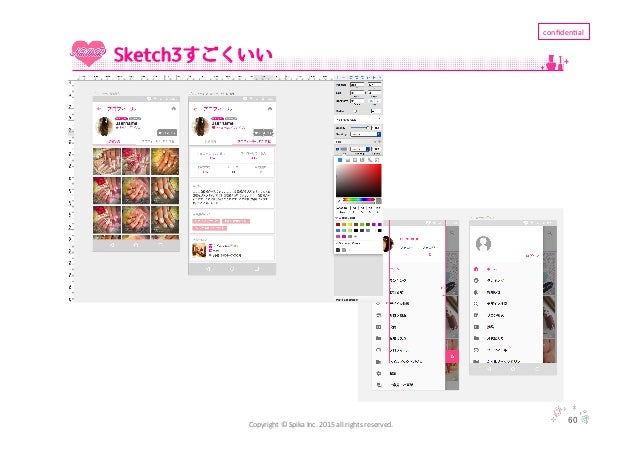Click the page number 60
The image size is (638, 451).
coord(572,420)
